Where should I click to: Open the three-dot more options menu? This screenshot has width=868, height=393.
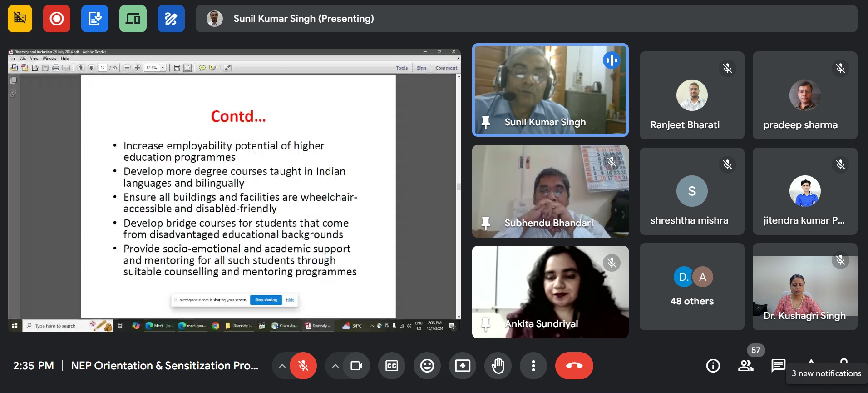(533, 366)
